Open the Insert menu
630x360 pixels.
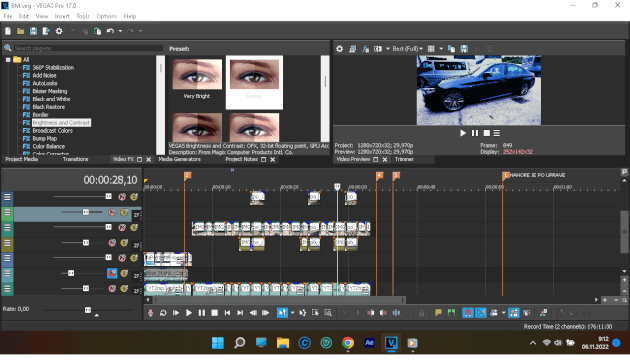[62, 16]
